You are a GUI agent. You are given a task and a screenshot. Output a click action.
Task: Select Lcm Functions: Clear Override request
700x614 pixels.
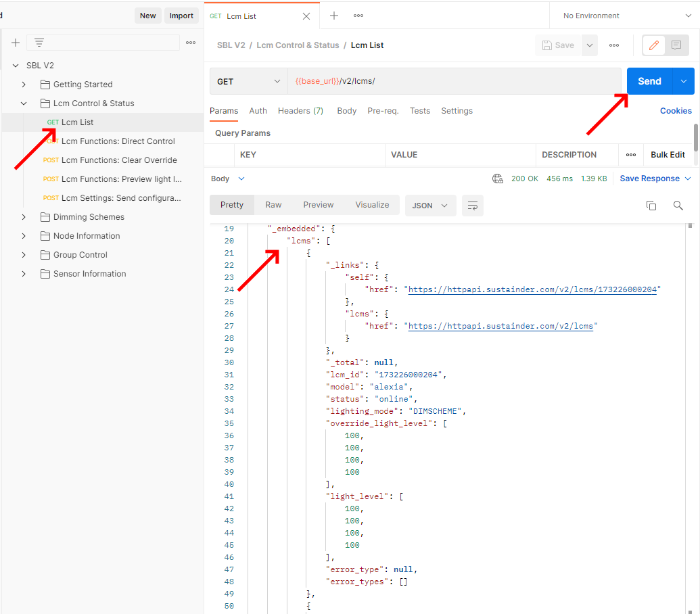(119, 160)
